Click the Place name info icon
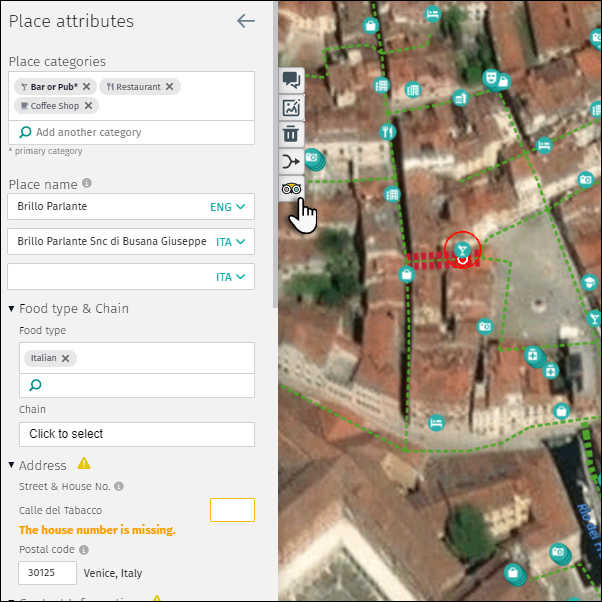This screenshot has height=602, width=602. (x=87, y=183)
